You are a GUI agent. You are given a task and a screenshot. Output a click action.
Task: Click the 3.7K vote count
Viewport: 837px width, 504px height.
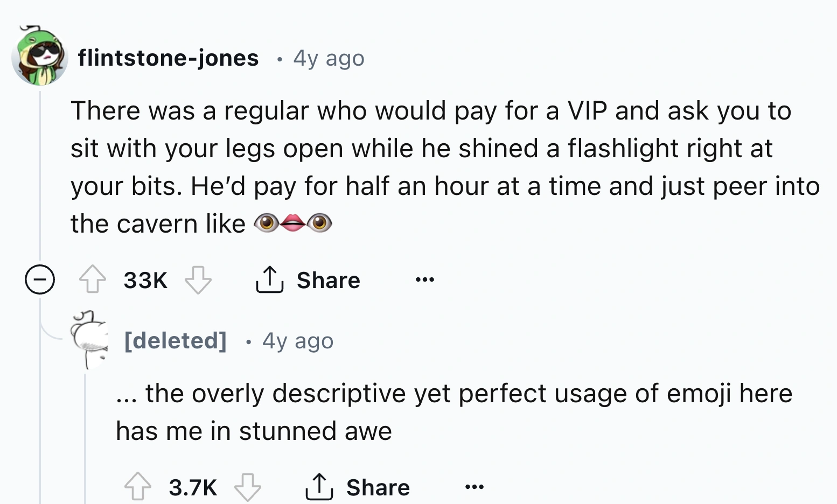193,487
